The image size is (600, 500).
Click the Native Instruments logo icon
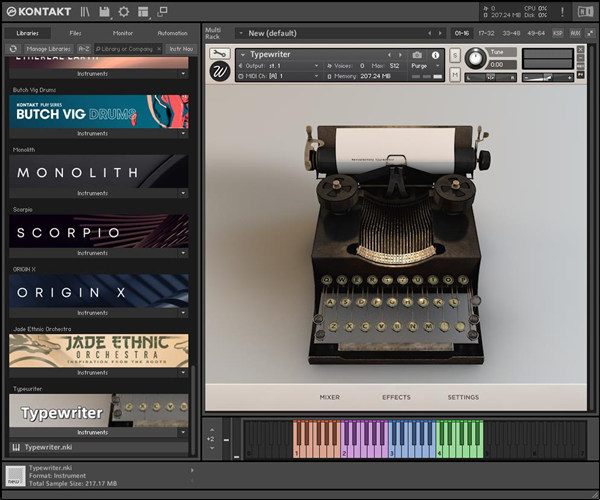coord(585,12)
